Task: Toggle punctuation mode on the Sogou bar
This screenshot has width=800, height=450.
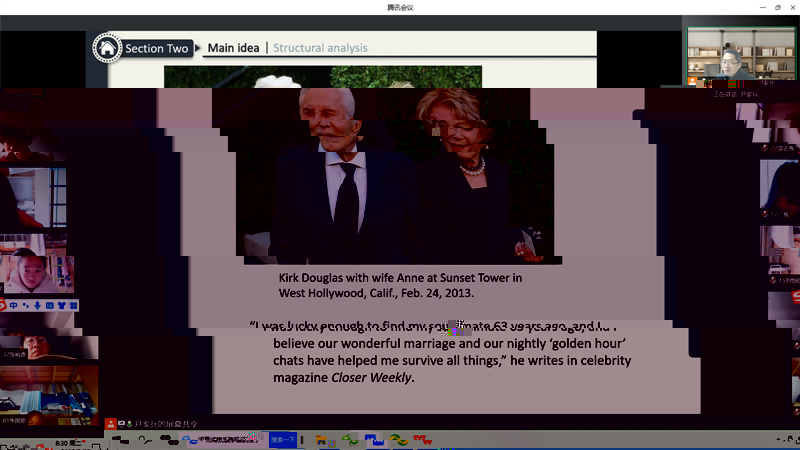Action: [x=26, y=305]
